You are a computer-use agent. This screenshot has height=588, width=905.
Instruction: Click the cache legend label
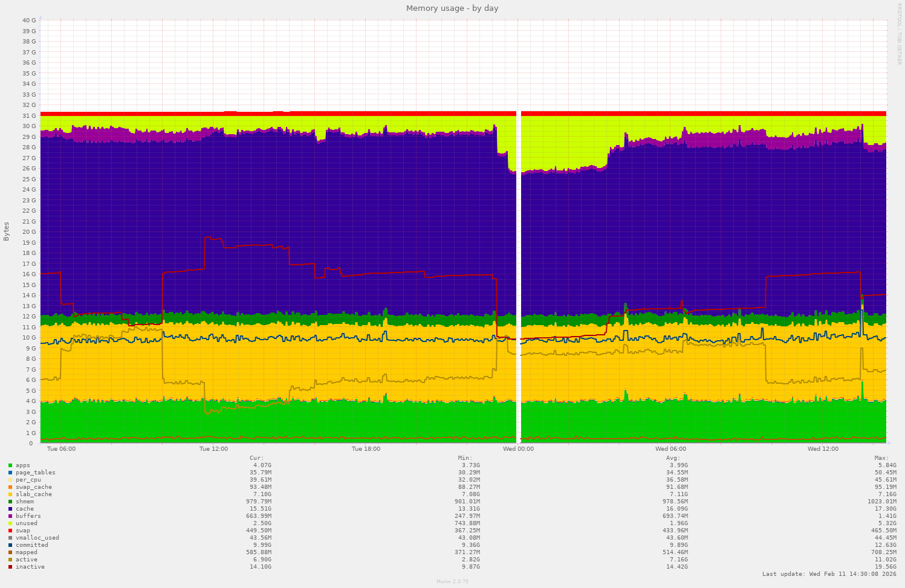pyautogui.click(x=25, y=509)
